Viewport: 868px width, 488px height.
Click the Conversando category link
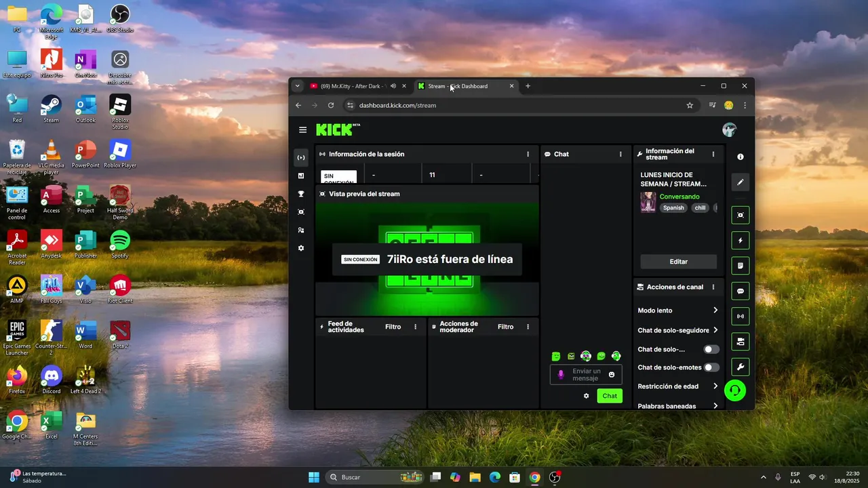coord(679,197)
